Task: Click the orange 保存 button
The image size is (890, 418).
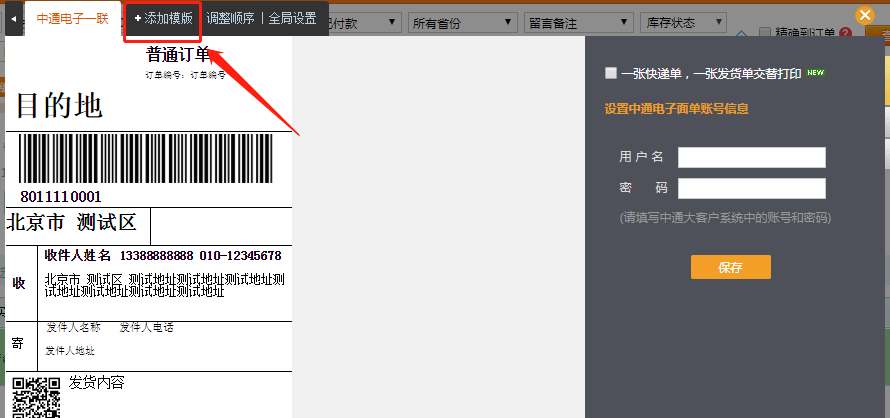Action: [x=730, y=267]
